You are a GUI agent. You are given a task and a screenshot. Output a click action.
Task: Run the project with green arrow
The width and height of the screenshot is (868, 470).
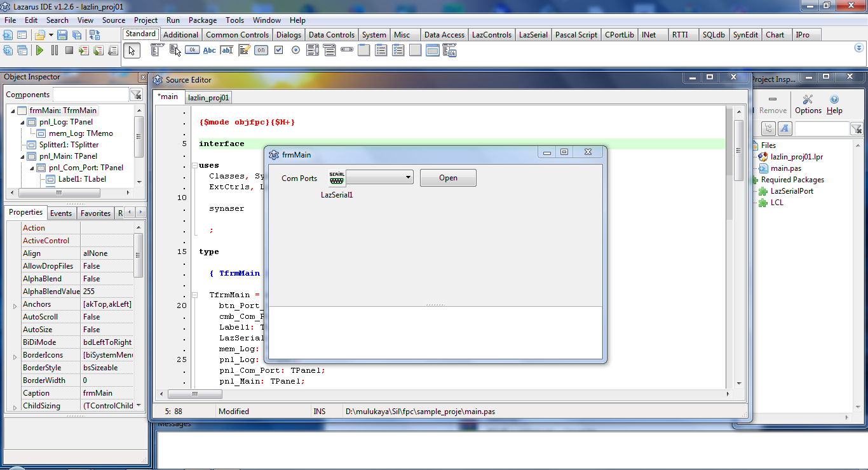pos(39,50)
